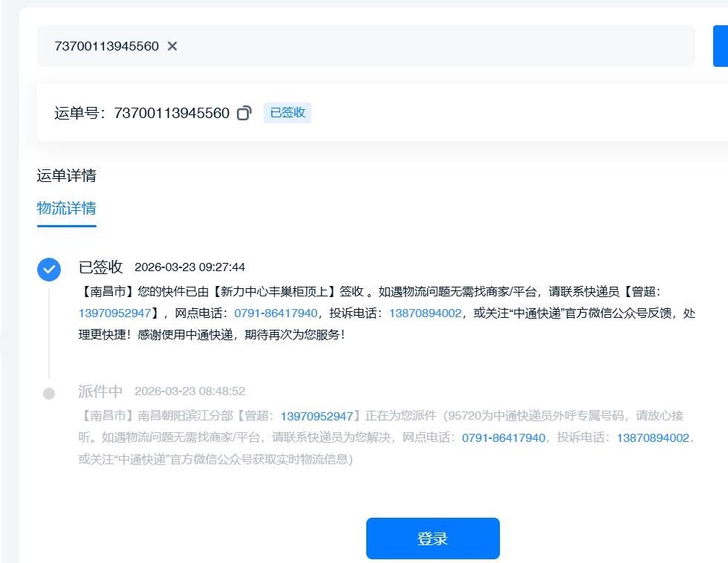728x563 pixels.
Task: Copy the waybill number 73700113945560
Action: click(244, 113)
